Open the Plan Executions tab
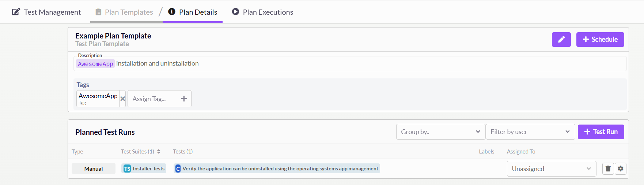This screenshot has width=644, height=185. click(263, 12)
